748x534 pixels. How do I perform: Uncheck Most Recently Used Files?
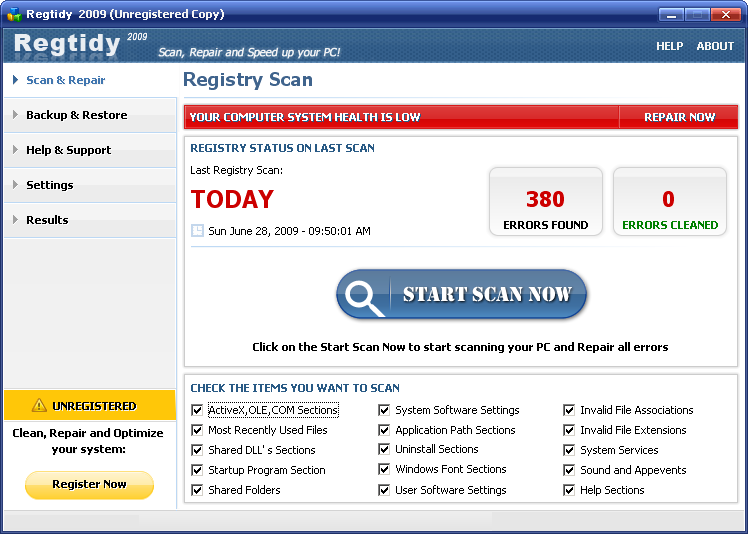(197, 430)
